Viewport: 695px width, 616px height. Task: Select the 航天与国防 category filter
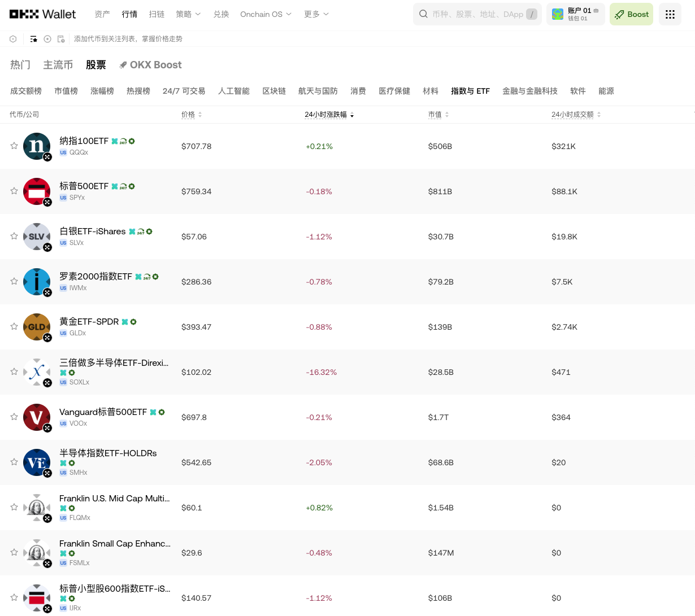(318, 91)
